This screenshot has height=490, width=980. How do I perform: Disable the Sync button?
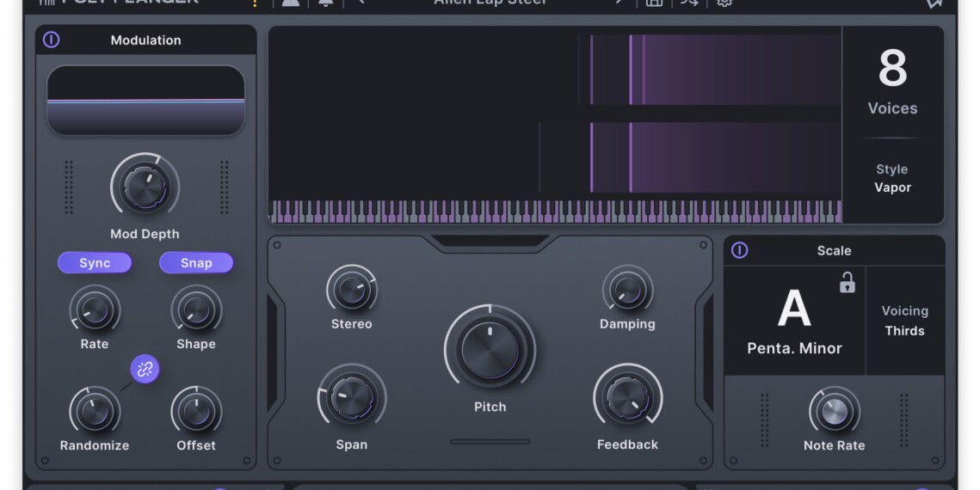(x=95, y=263)
